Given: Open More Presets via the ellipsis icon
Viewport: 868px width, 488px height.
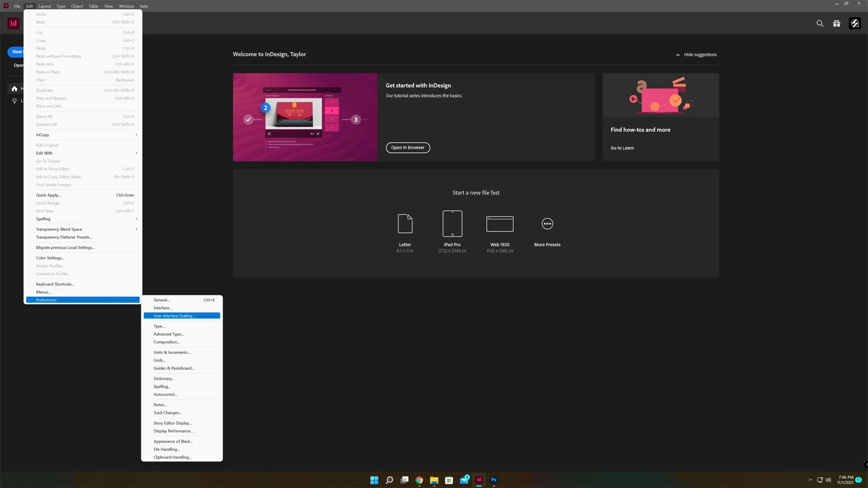Looking at the screenshot, I should (547, 224).
